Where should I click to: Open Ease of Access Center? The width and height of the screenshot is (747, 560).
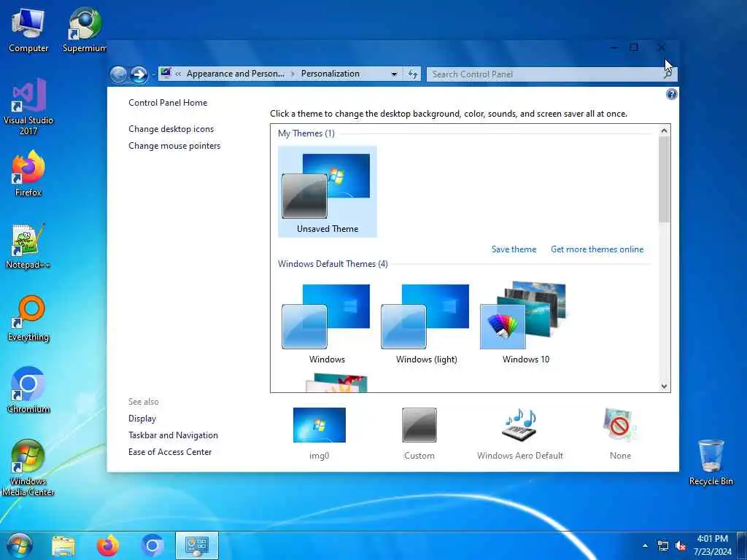(x=169, y=452)
